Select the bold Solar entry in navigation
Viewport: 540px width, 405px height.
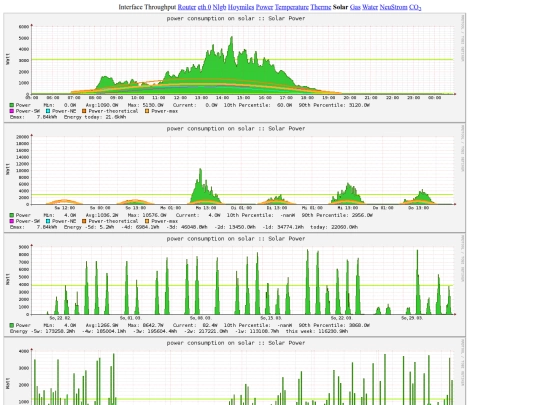click(340, 7)
